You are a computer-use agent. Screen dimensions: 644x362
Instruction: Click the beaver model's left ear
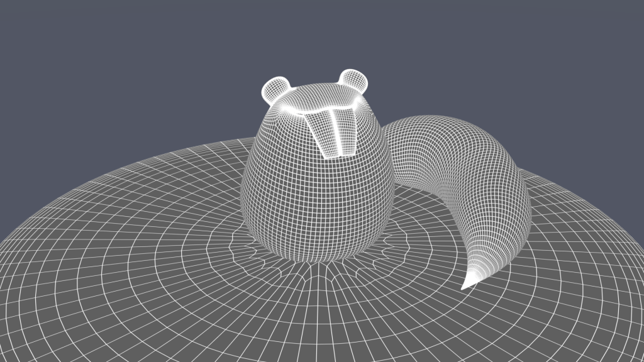[275, 88]
